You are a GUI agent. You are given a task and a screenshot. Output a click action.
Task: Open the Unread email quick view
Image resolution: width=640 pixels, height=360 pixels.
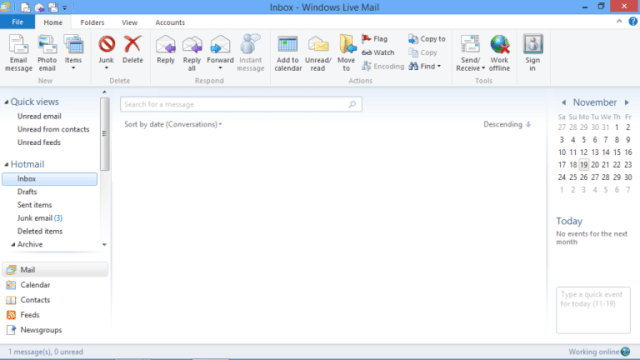pos(39,116)
